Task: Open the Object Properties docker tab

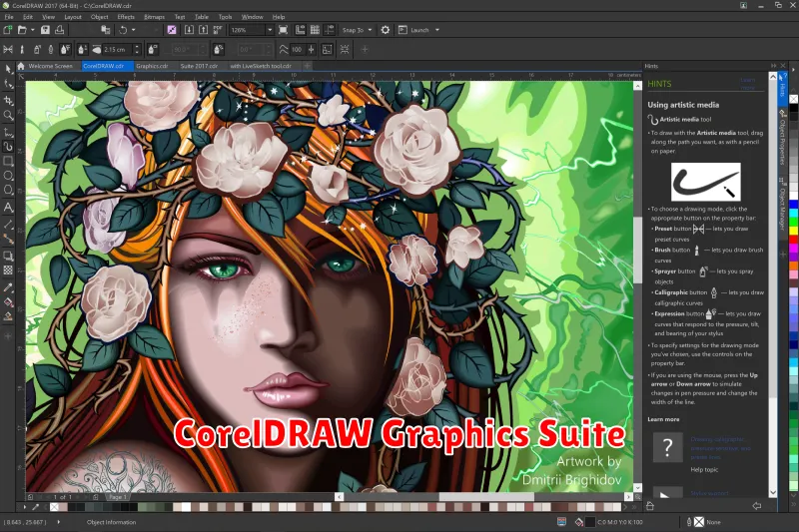Action: click(x=782, y=140)
